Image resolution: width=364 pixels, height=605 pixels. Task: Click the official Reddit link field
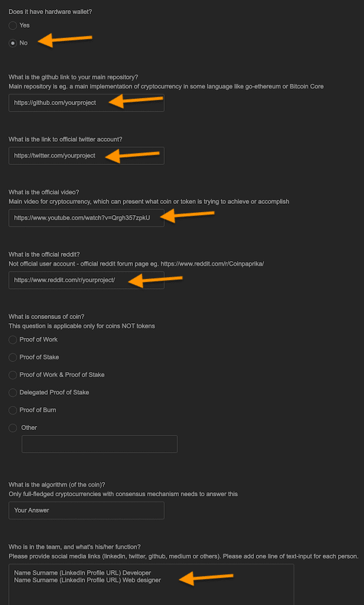(x=86, y=280)
